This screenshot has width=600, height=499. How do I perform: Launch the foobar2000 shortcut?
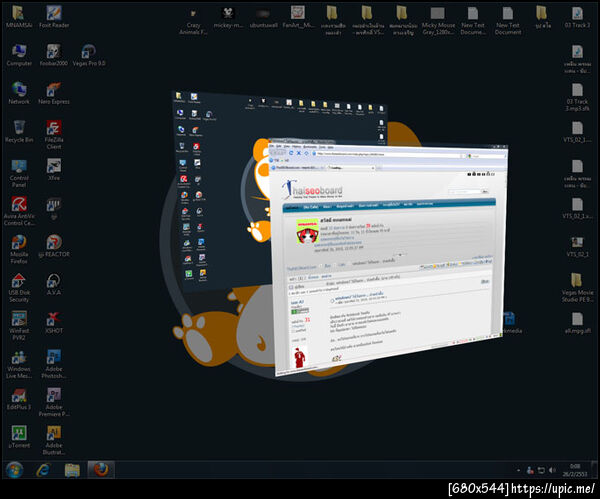pyautogui.click(x=54, y=55)
